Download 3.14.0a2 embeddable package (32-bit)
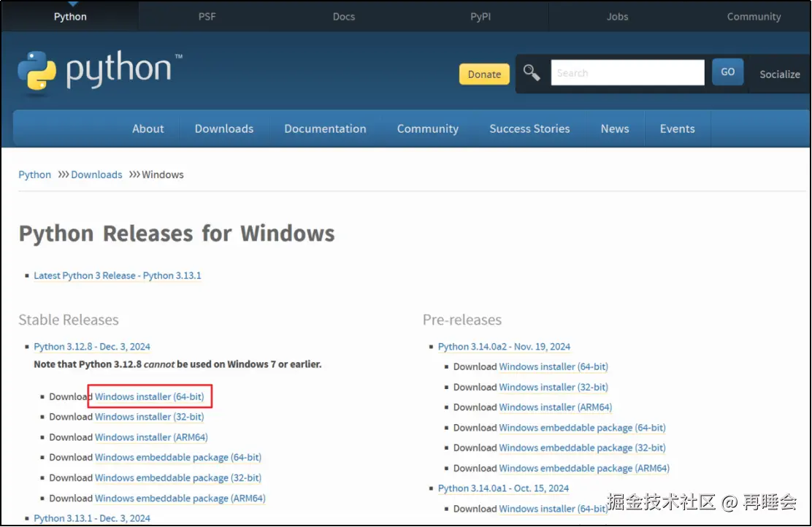Viewport: 812px width, 527px height. (583, 447)
